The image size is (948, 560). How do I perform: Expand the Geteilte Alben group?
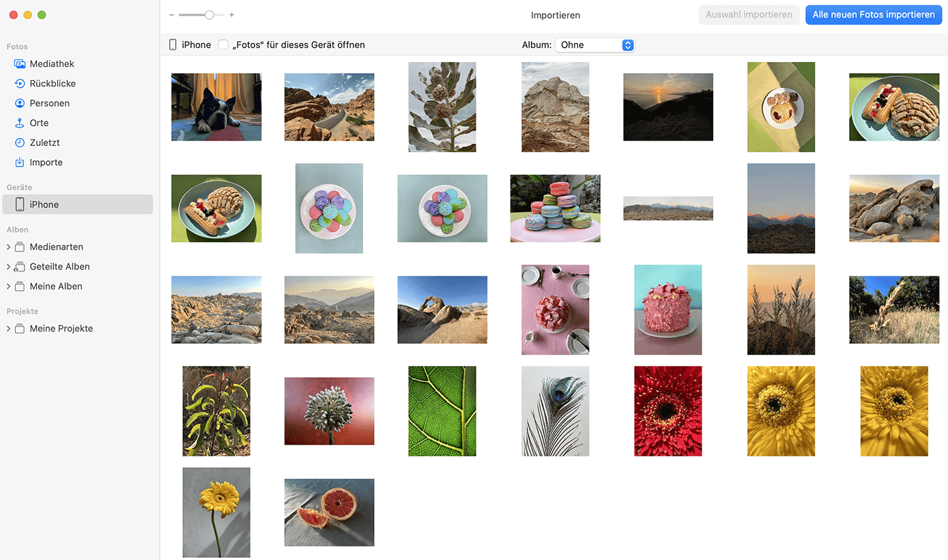[x=8, y=267]
